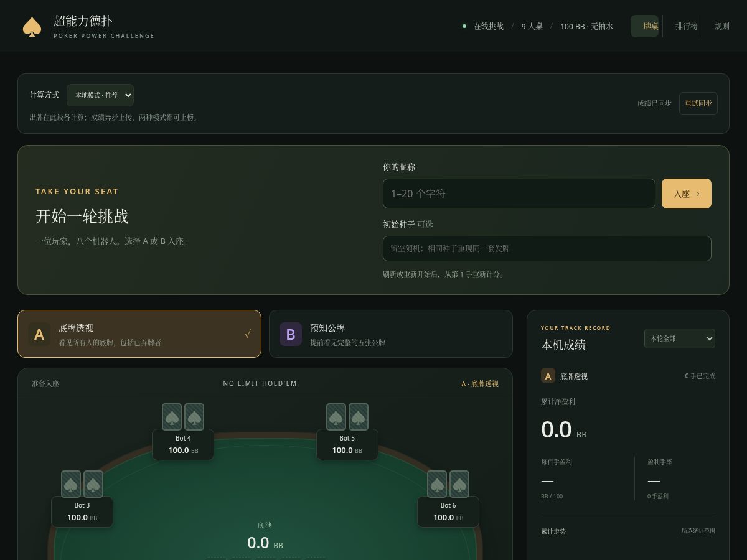Click Bot 4's face-down cards
Image resolution: width=747 pixels, height=560 pixels.
183,417
